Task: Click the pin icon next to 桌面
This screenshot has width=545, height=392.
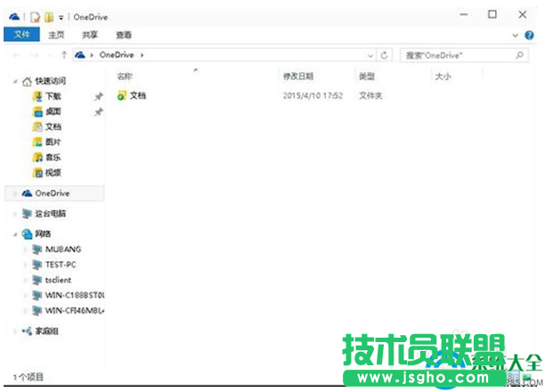Action: coord(99,111)
